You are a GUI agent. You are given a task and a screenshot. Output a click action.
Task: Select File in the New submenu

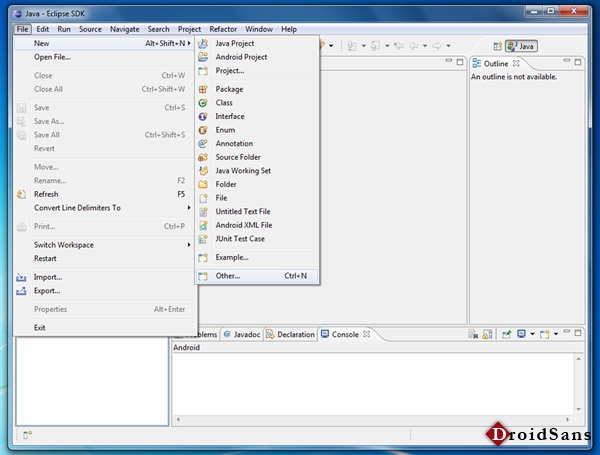[x=257, y=198]
